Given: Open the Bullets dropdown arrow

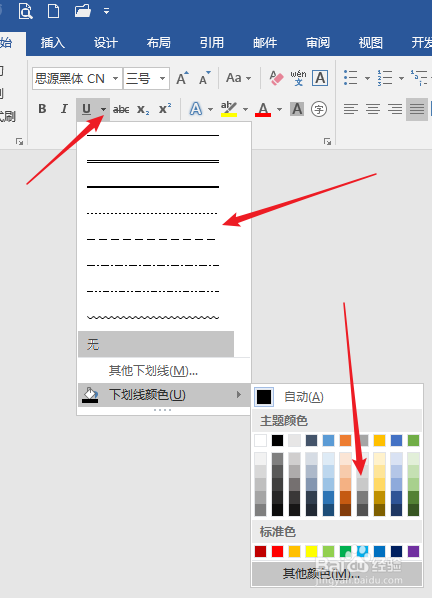Looking at the screenshot, I should 367,78.
